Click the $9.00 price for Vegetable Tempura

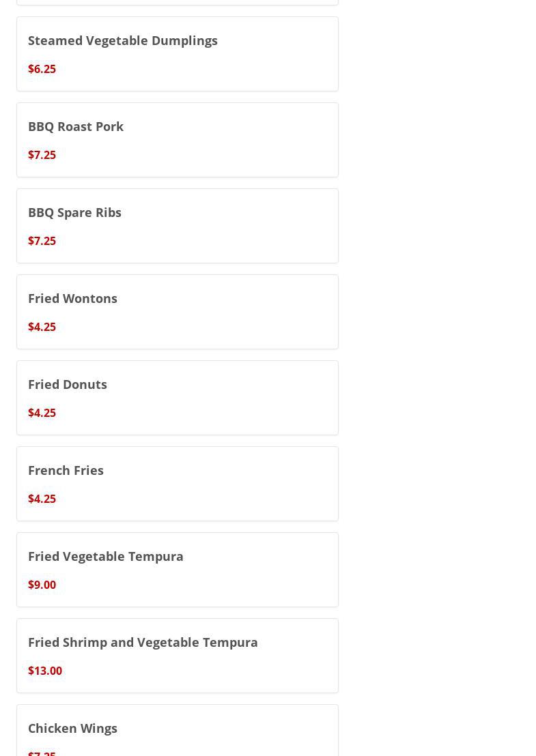(x=42, y=585)
